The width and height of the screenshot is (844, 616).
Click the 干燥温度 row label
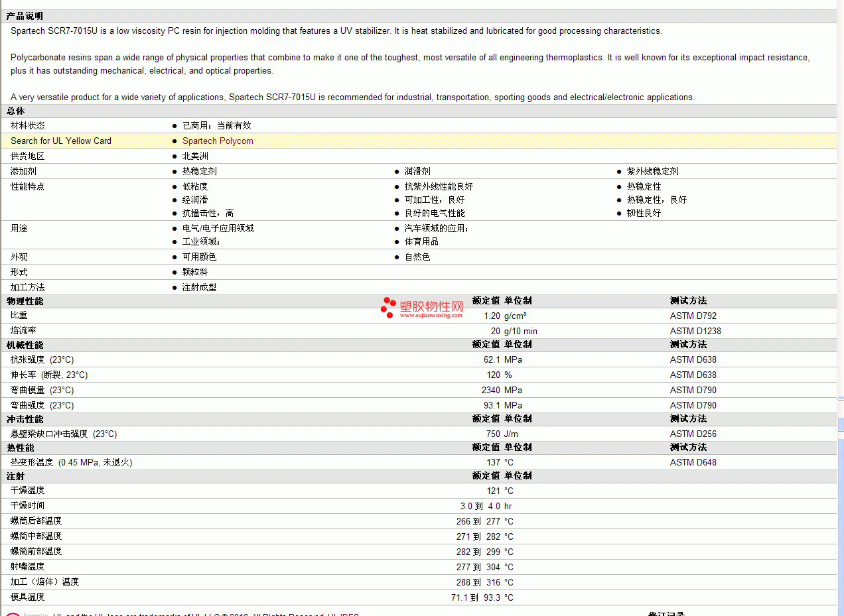pyautogui.click(x=28, y=490)
